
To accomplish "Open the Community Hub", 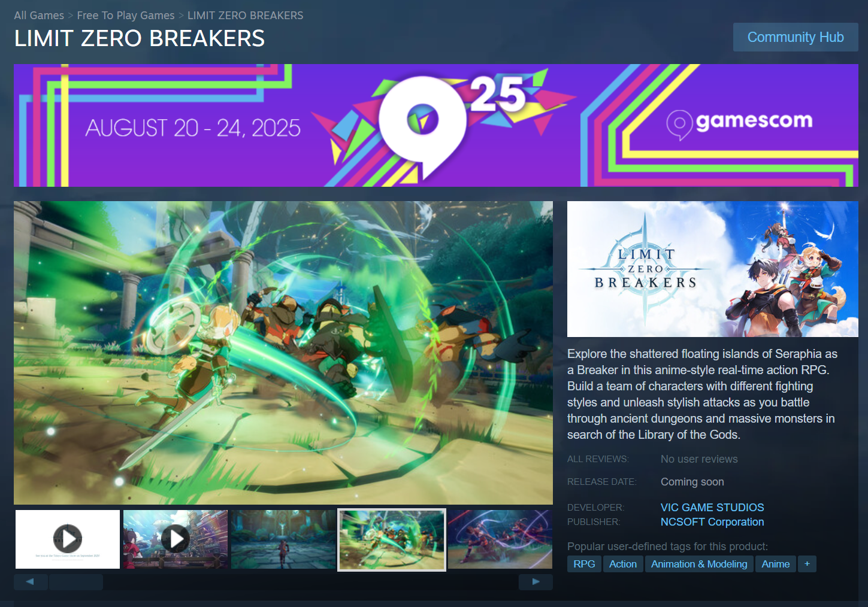I will 796,37.
